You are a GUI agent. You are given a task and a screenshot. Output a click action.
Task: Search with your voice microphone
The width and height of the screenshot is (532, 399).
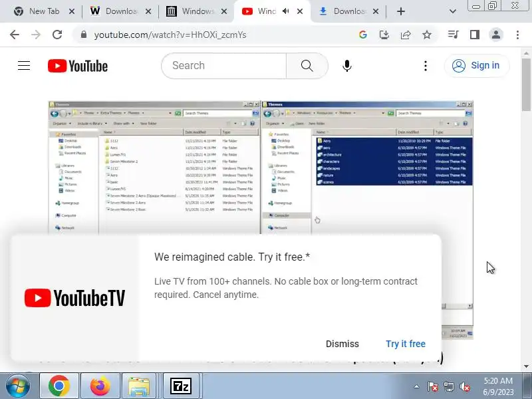[346, 65]
